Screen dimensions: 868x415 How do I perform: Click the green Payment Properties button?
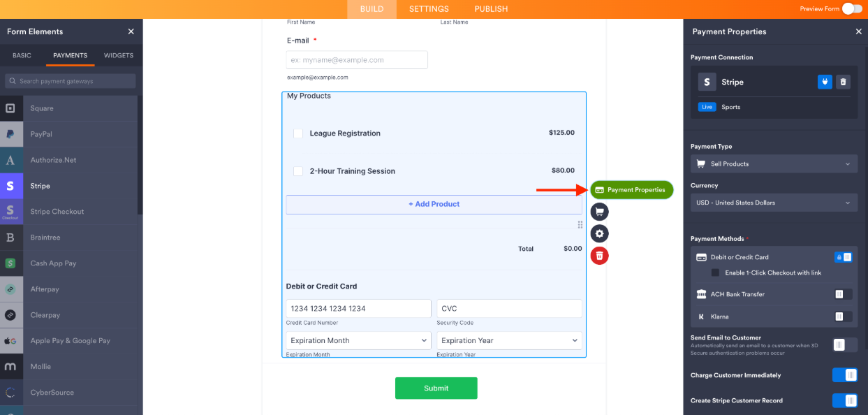632,190
